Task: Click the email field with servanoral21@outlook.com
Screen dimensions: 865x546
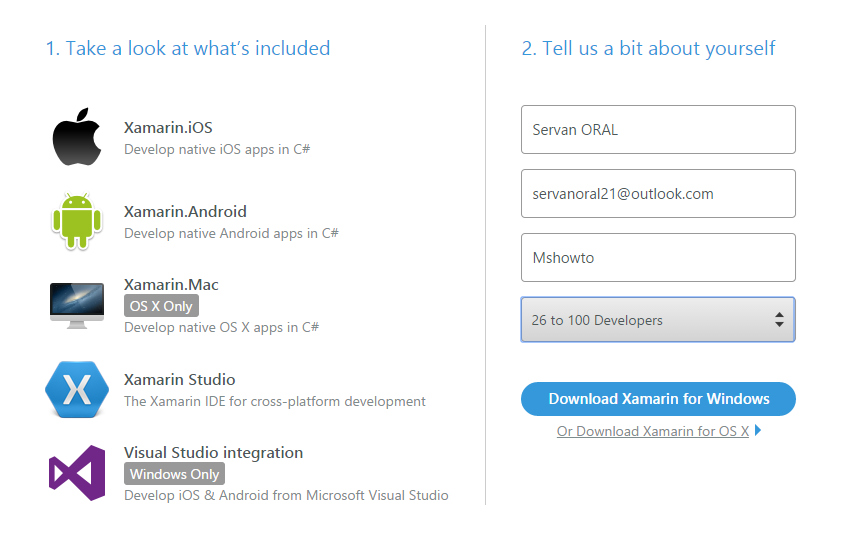Action: coord(658,194)
